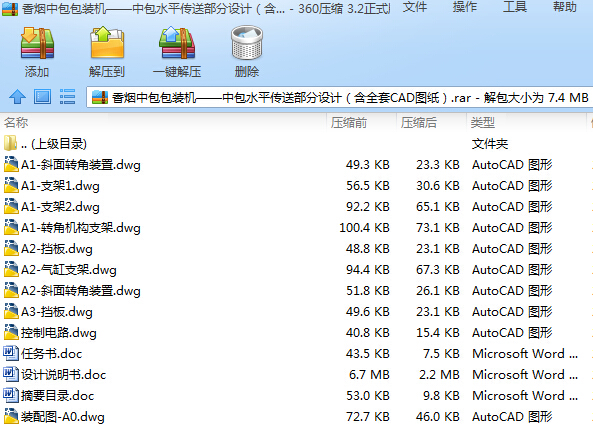Select file name A1-转角机构支架.dwg
This screenshot has height=432, width=593.
(81, 228)
